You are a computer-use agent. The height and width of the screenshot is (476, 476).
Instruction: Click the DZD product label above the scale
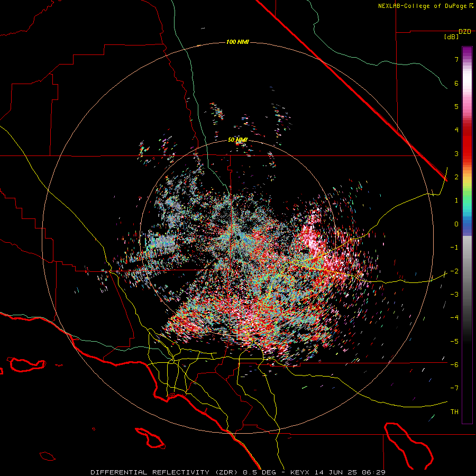pyautogui.click(x=465, y=32)
